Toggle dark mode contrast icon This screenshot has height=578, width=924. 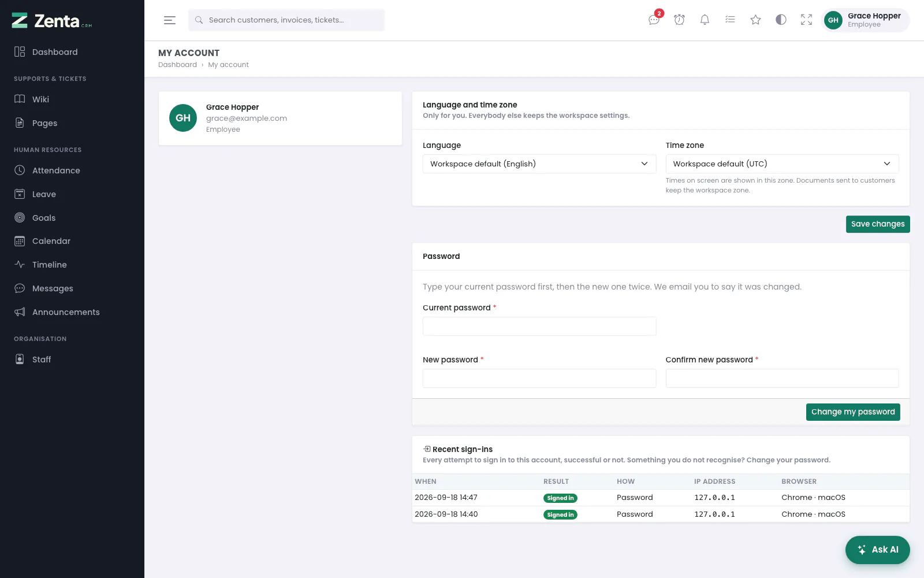tap(781, 20)
